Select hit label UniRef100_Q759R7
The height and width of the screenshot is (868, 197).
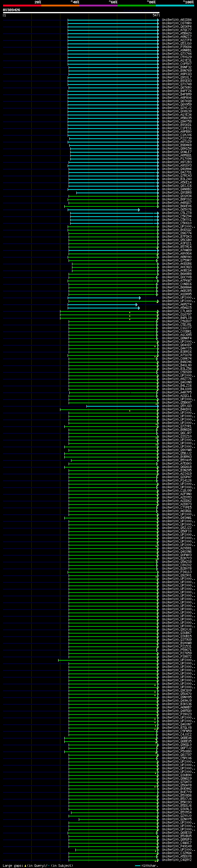pyautogui.click(x=176, y=260)
